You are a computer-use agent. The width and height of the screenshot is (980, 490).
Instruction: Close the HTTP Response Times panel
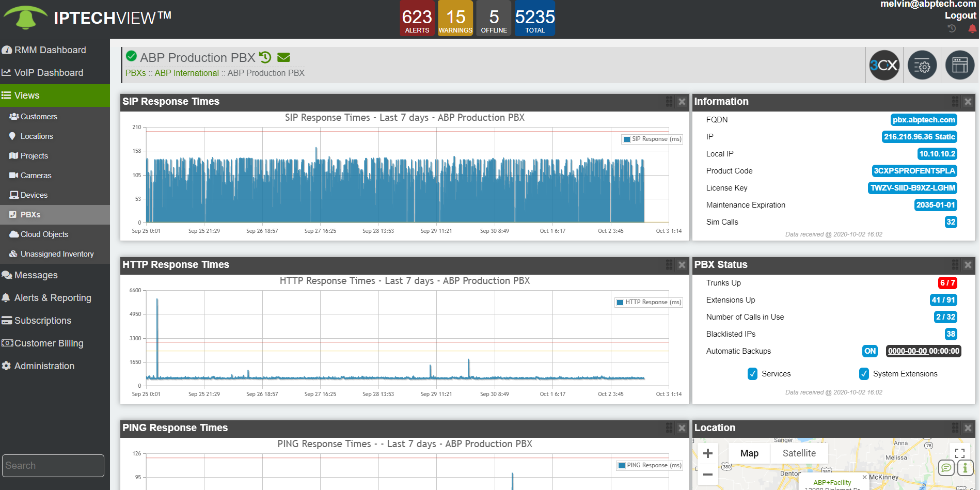pyautogui.click(x=682, y=265)
